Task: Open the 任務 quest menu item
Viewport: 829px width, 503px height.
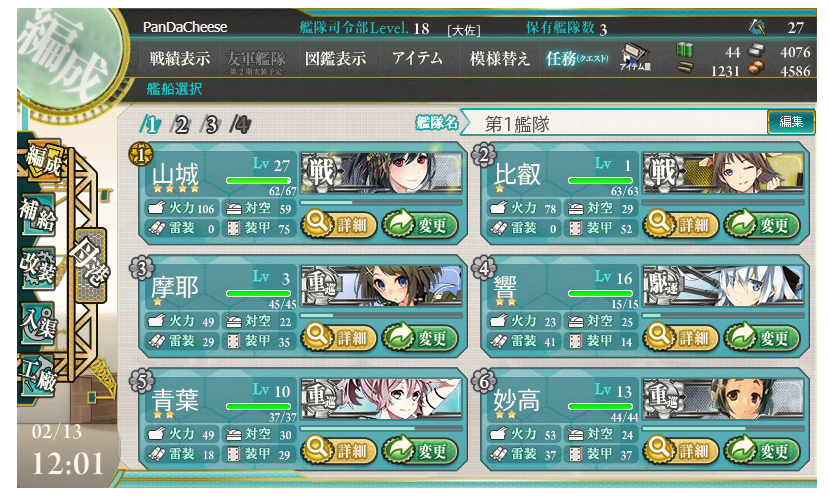Action: coord(576,58)
